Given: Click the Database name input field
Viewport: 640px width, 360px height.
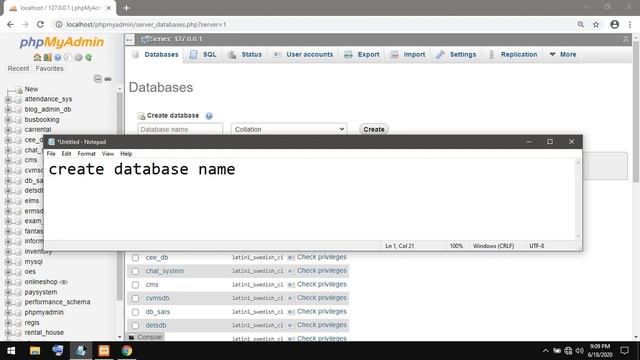Looking at the screenshot, I should (180, 129).
